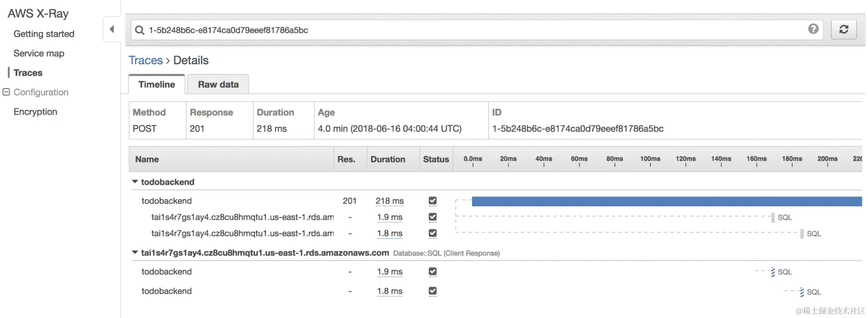The image size is (868, 318).
Task: Click the 201 response code in todobackend row
Action: [349, 201]
